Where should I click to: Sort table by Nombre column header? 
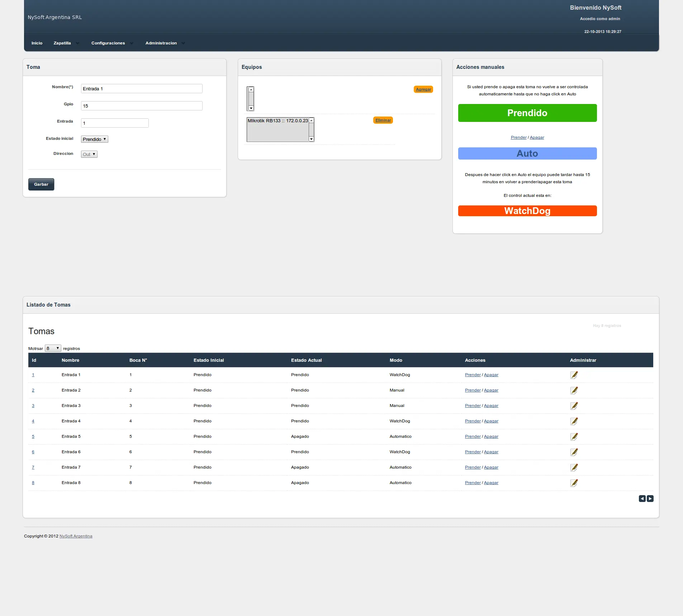click(x=70, y=360)
